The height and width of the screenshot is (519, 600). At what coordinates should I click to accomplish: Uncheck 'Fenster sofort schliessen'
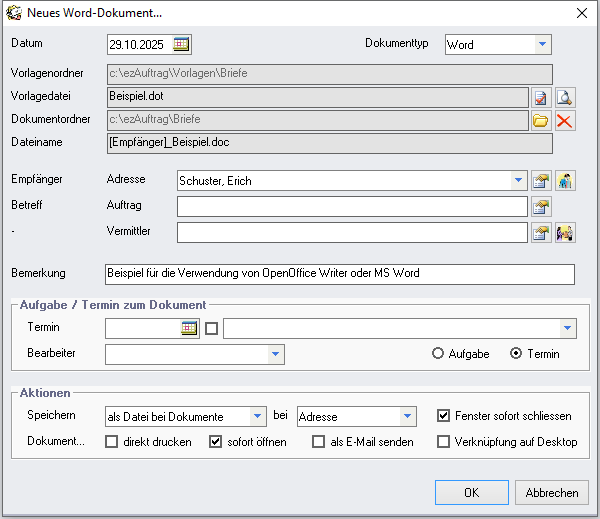444,416
